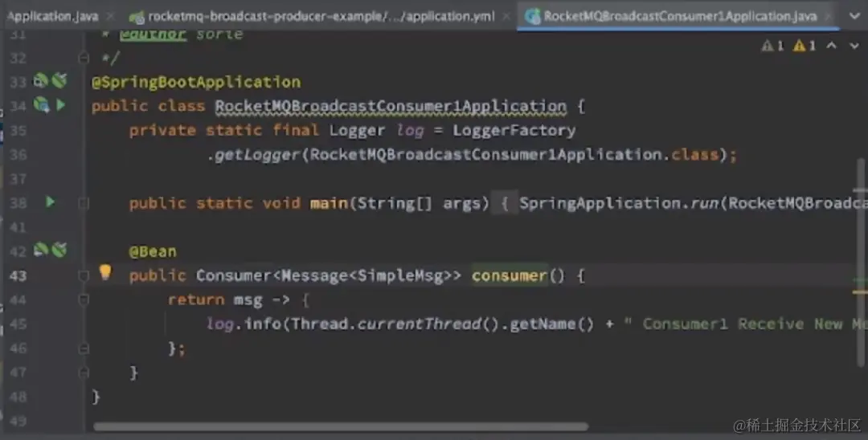Click the LoggerFactory identifier on line 35
868x440 pixels.
(514, 130)
